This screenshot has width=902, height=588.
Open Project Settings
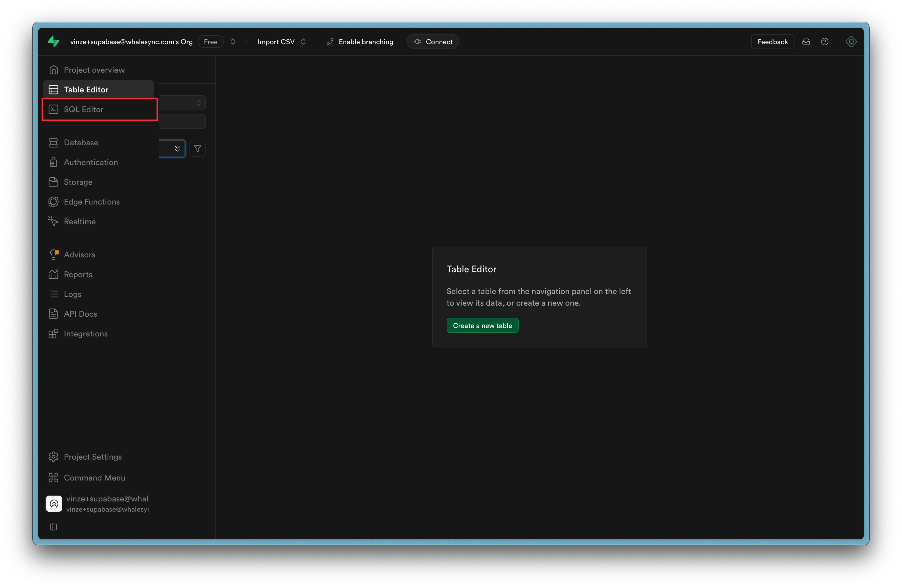pyautogui.click(x=99, y=456)
